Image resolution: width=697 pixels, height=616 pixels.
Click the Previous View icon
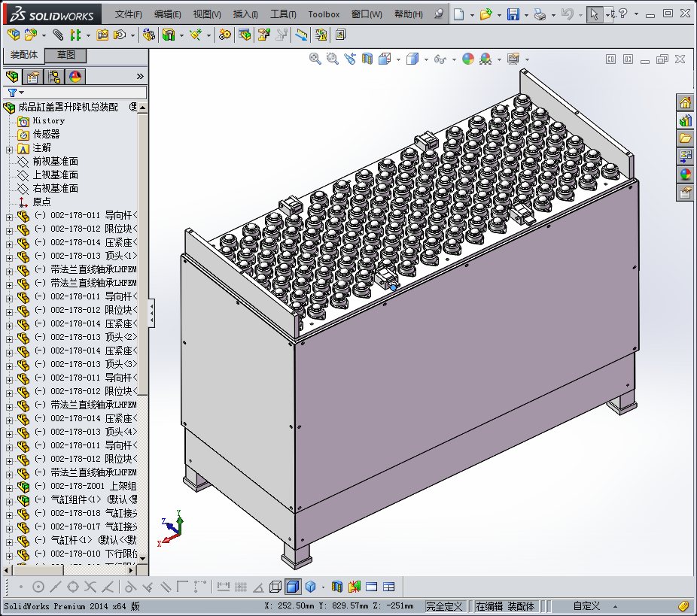350,59
